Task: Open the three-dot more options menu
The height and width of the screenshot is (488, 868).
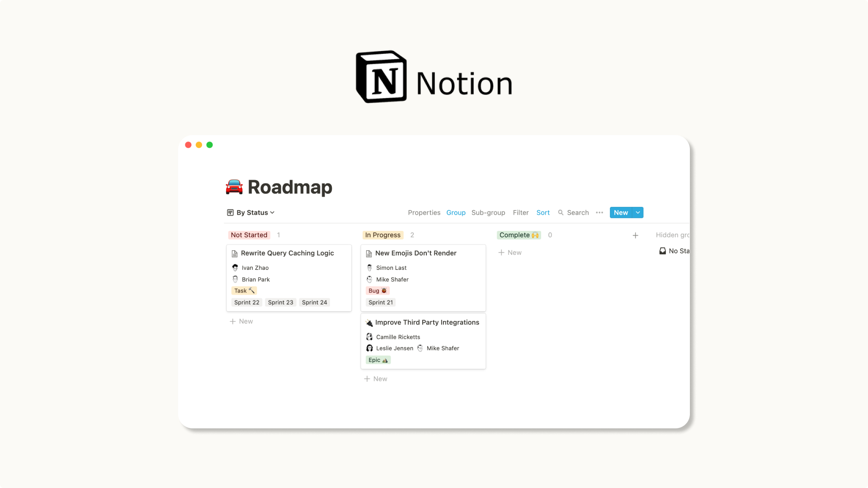Action: pos(599,212)
